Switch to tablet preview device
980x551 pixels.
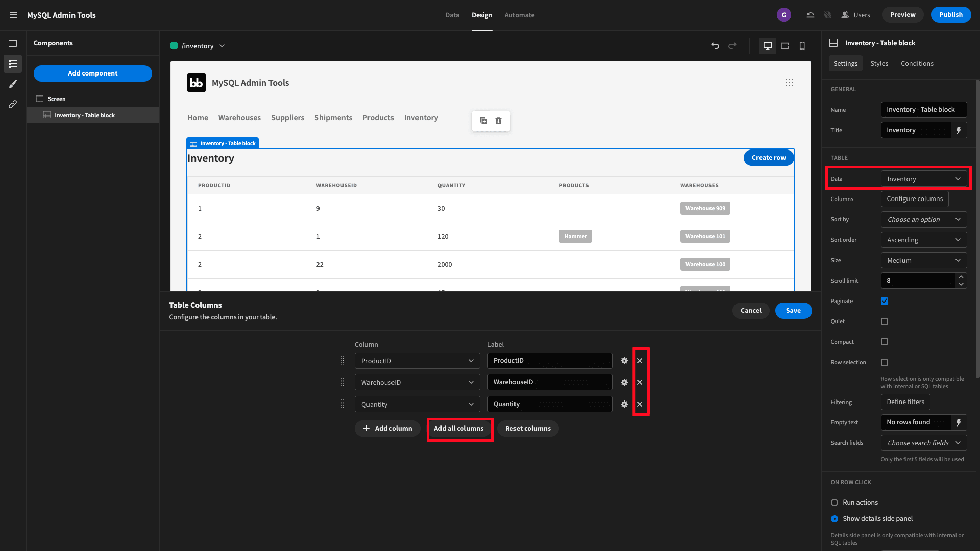pos(785,46)
